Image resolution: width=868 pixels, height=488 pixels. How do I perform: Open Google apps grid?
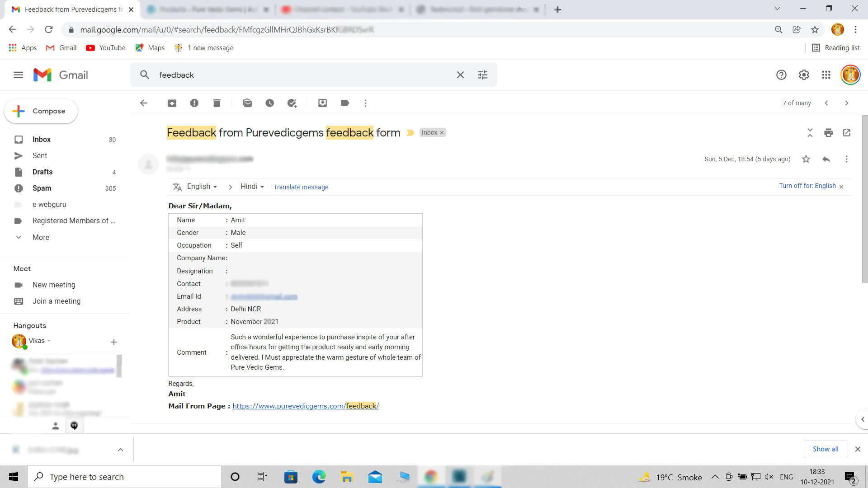click(826, 75)
